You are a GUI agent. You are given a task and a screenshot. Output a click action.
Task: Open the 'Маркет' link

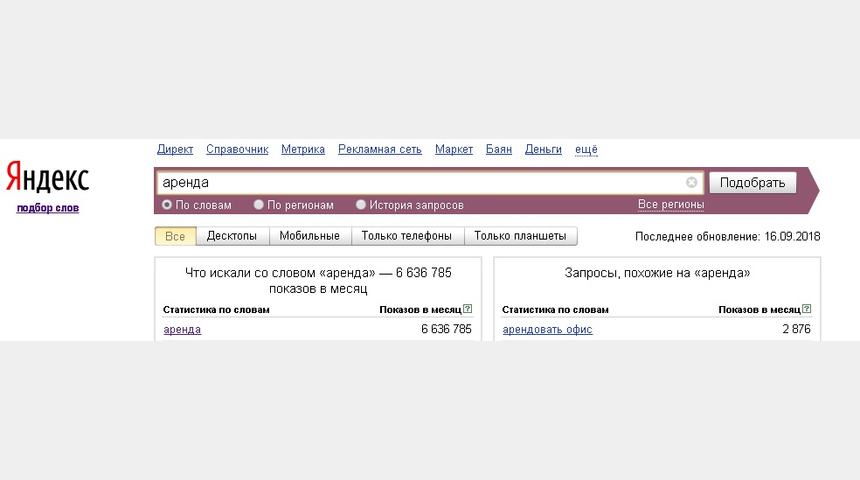point(454,149)
